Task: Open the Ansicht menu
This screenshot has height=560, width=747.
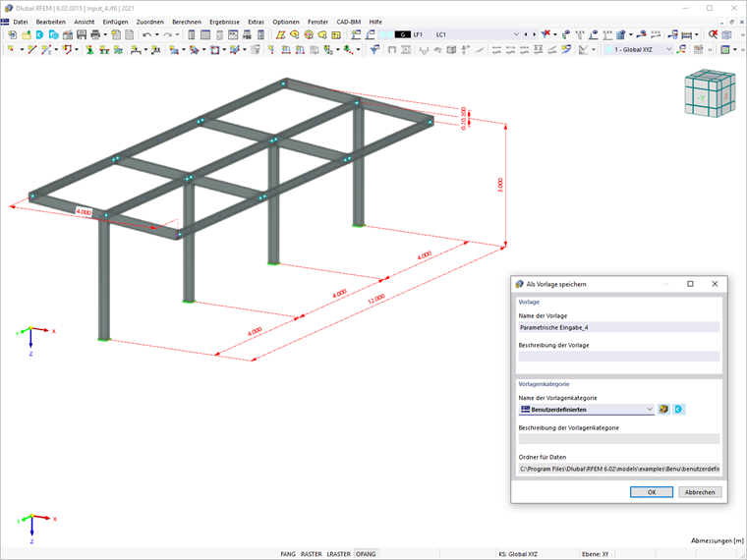Action: pyautogui.click(x=85, y=22)
